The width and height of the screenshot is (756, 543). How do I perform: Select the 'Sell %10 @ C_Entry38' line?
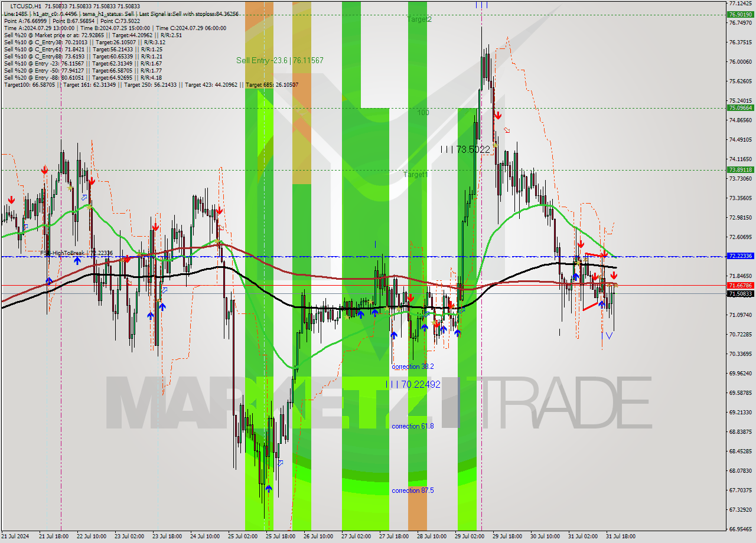point(84,42)
